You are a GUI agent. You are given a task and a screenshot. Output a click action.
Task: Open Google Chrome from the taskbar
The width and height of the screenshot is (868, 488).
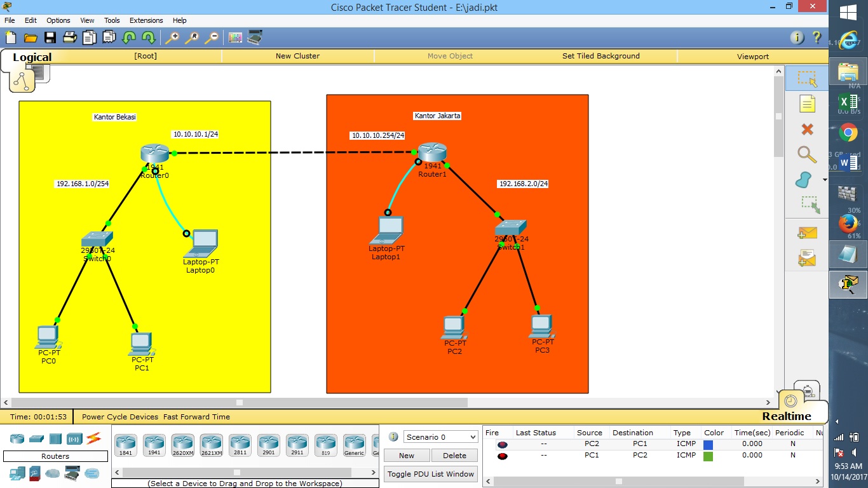point(848,132)
